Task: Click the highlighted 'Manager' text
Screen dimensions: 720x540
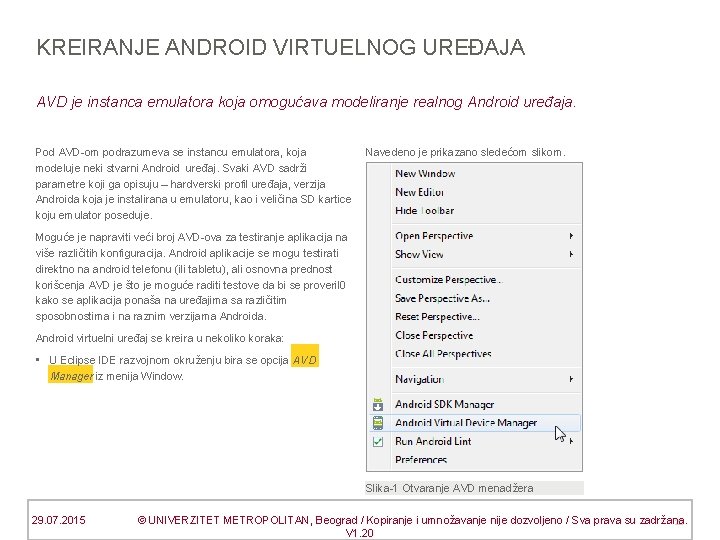Action: 71,376
